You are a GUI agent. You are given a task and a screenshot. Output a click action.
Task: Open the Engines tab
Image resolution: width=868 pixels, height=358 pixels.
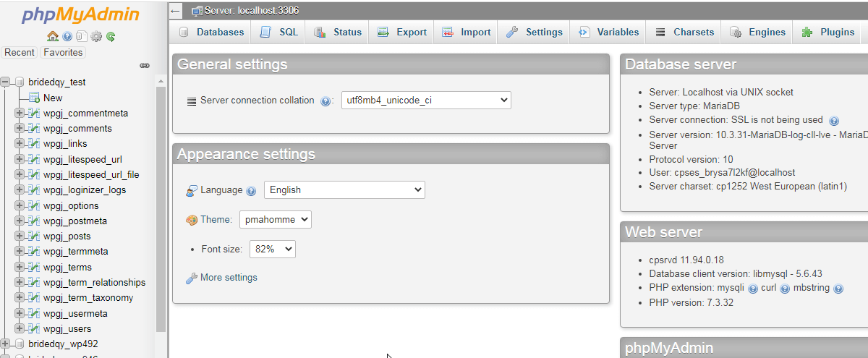pos(758,32)
